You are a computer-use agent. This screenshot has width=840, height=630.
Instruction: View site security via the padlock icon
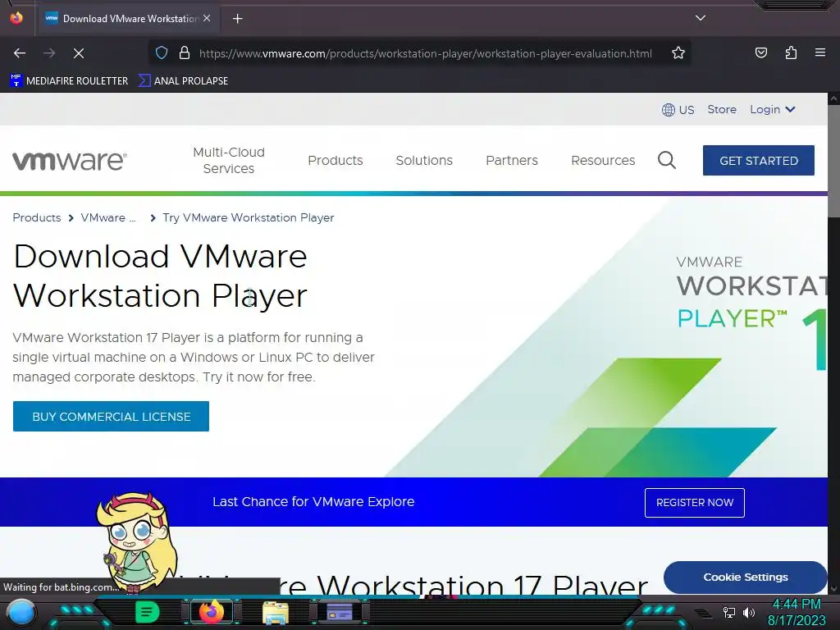coord(185,53)
